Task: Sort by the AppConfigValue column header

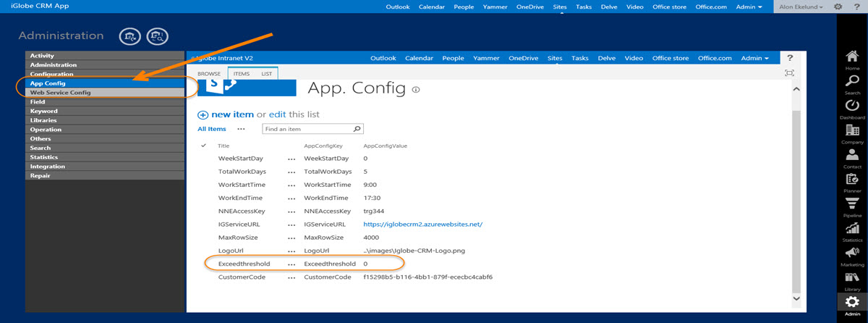Action: pyautogui.click(x=385, y=146)
